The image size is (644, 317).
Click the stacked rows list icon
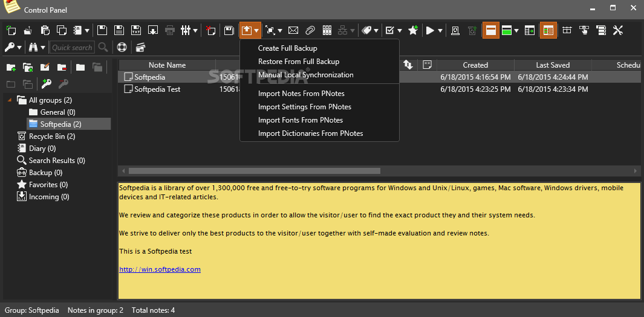[x=601, y=30]
